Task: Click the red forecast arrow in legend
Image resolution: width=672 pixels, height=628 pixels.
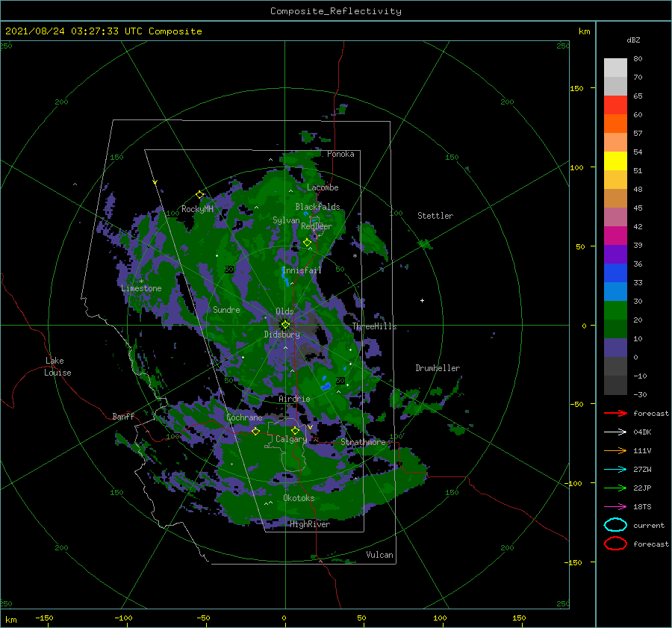Action: pos(615,413)
